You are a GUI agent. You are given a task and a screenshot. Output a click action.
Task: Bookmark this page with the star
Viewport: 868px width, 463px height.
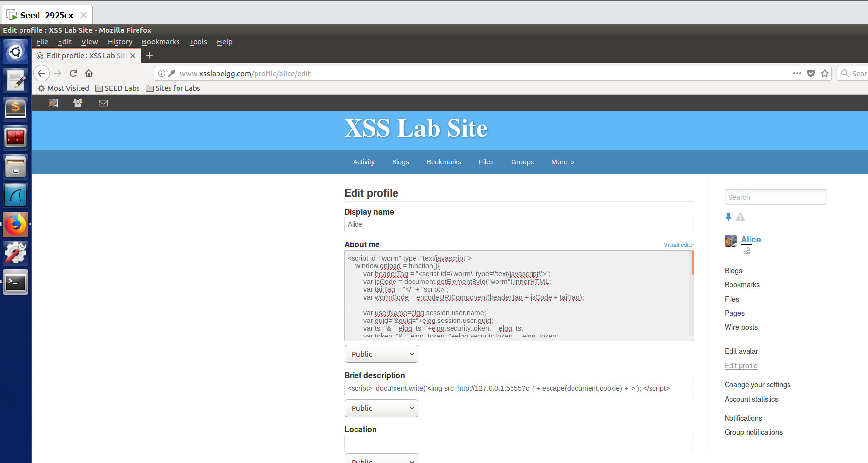[825, 73]
